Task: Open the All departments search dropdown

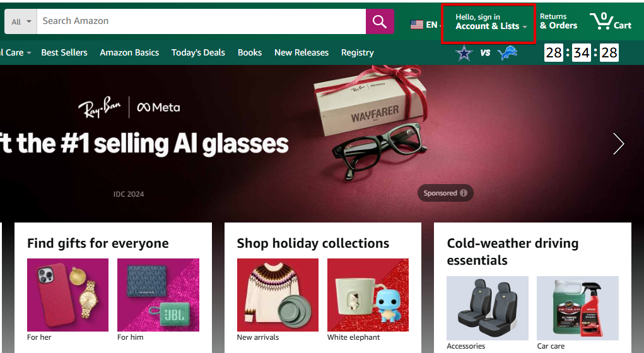Action: (x=21, y=21)
